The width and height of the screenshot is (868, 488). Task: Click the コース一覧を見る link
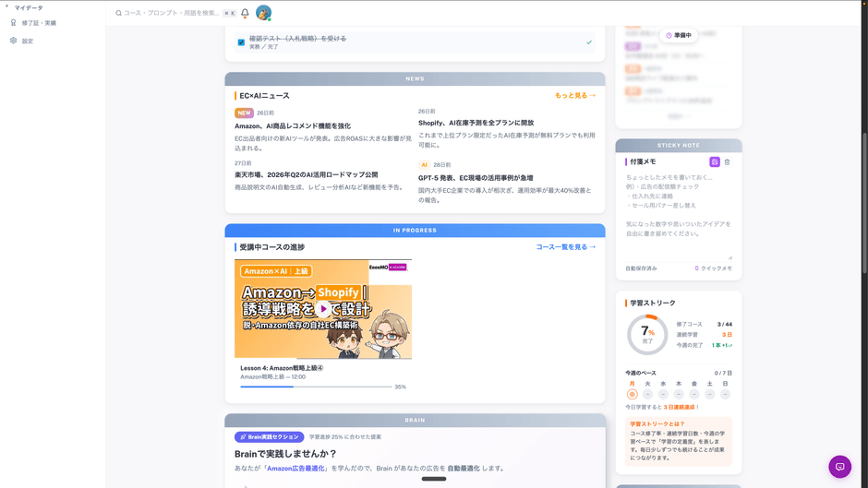(566, 247)
